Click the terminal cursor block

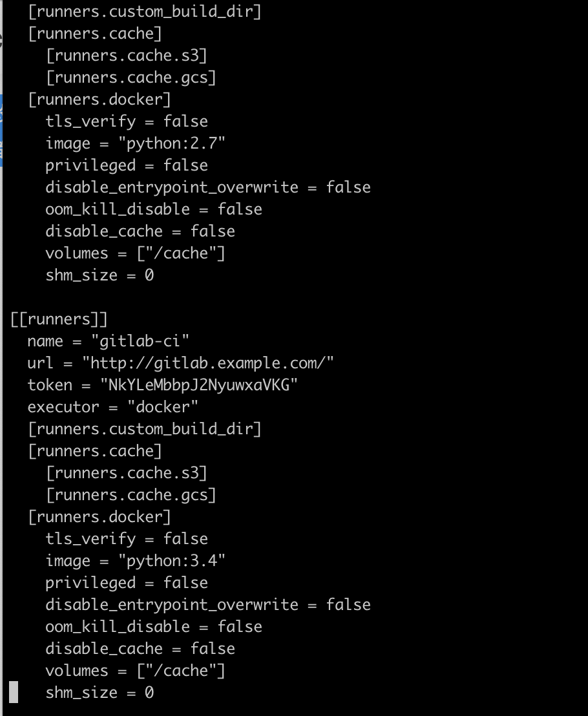[14, 692]
